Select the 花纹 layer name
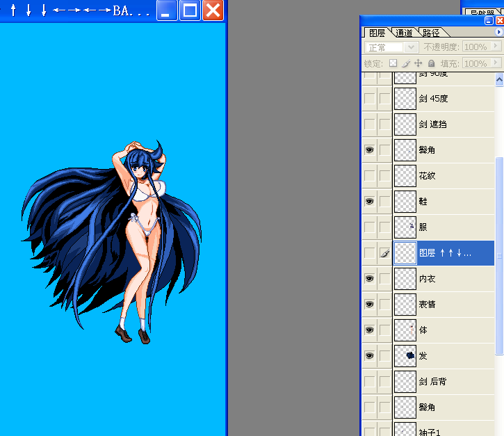 (427, 176)
